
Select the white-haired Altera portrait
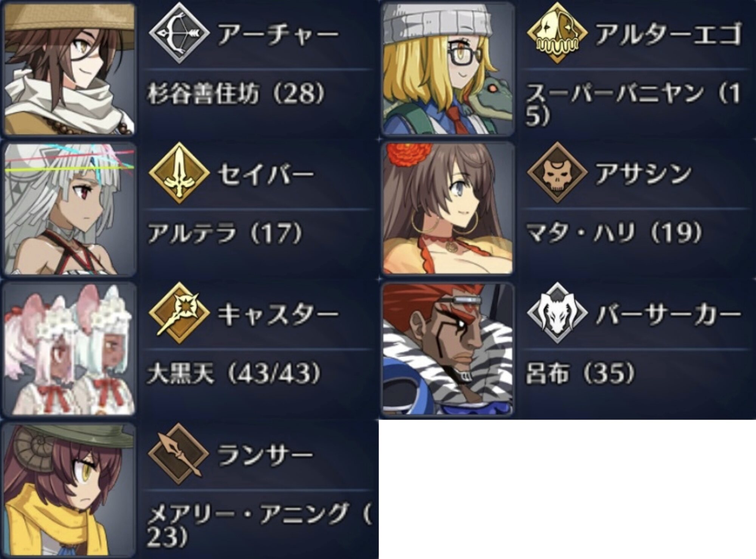[x=69, y=209]
